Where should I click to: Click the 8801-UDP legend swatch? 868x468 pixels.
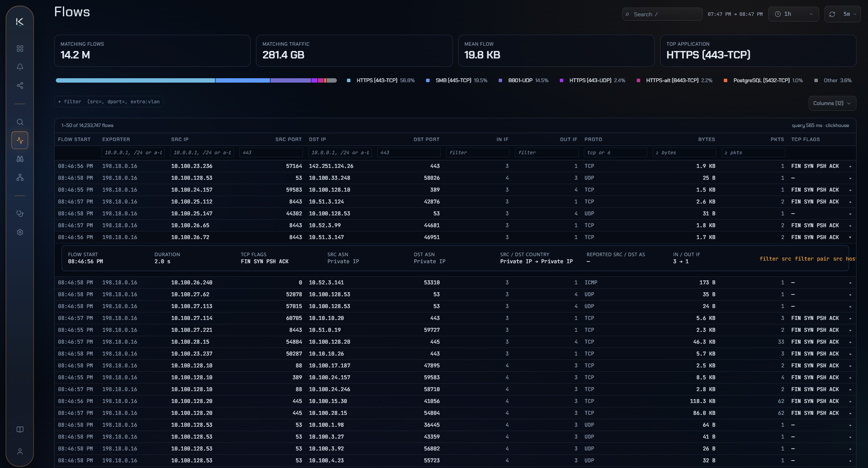click(500, 80)
